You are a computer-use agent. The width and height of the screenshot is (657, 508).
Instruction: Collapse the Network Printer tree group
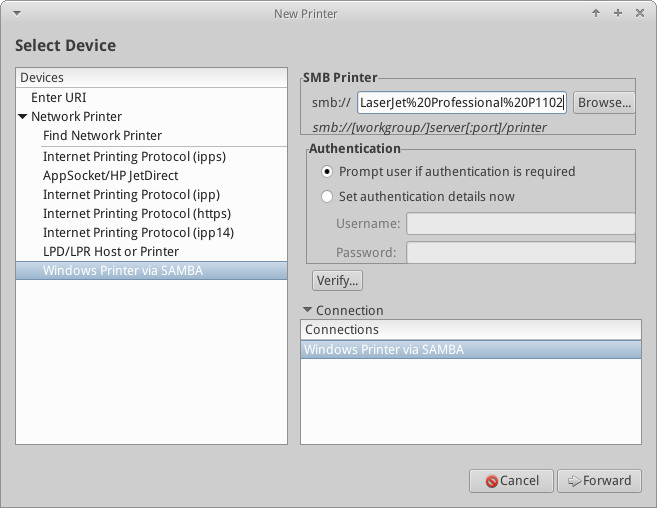click(x=22, y=117)
